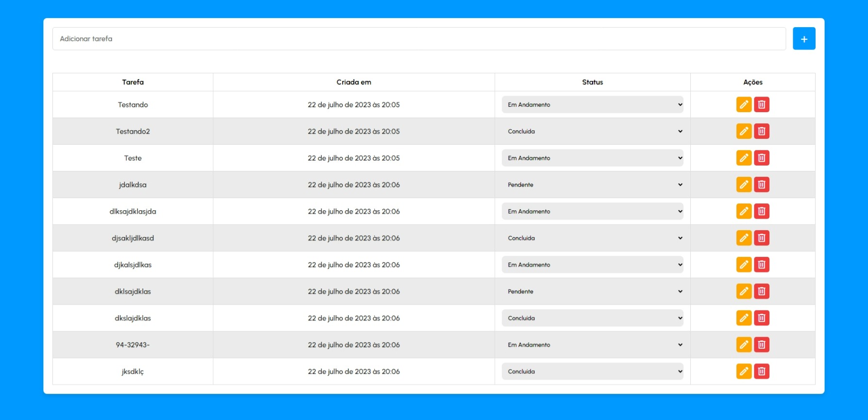Delete the dklsajdklas task
This screenshot has width=868, height=420.
762,291
